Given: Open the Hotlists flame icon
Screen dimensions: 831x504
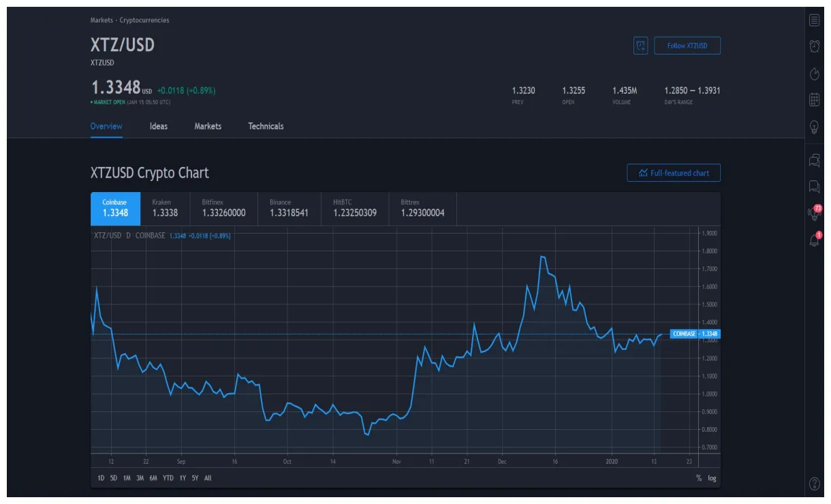Looking at the screenshot, I should [x=814, y=73].
